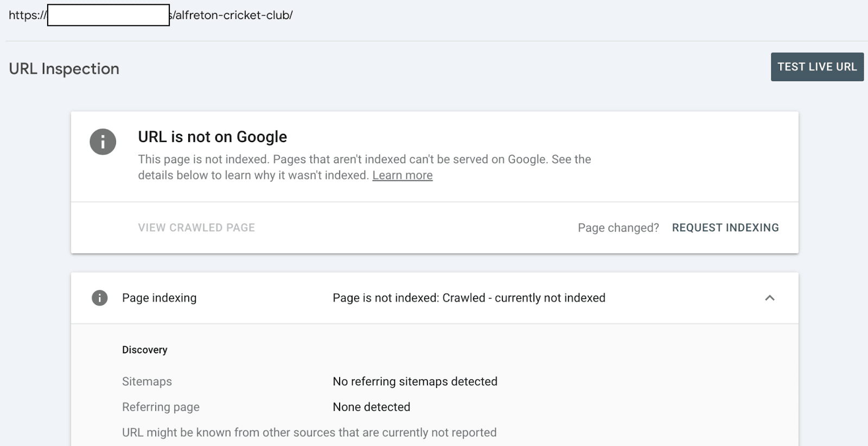Click the 'None detected' value
The image size is (868, 446).
tap(371, 407)
